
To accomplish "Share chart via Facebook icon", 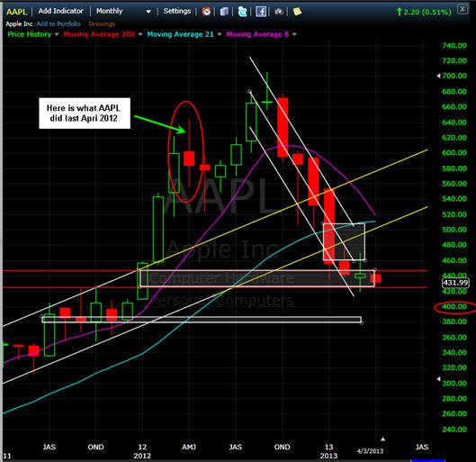I will 261,12.
